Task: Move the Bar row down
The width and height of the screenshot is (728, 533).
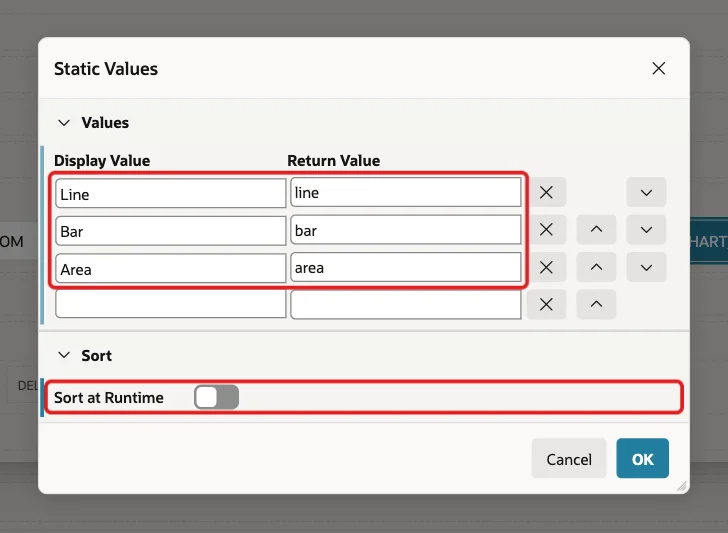Action: coord(646,229)
